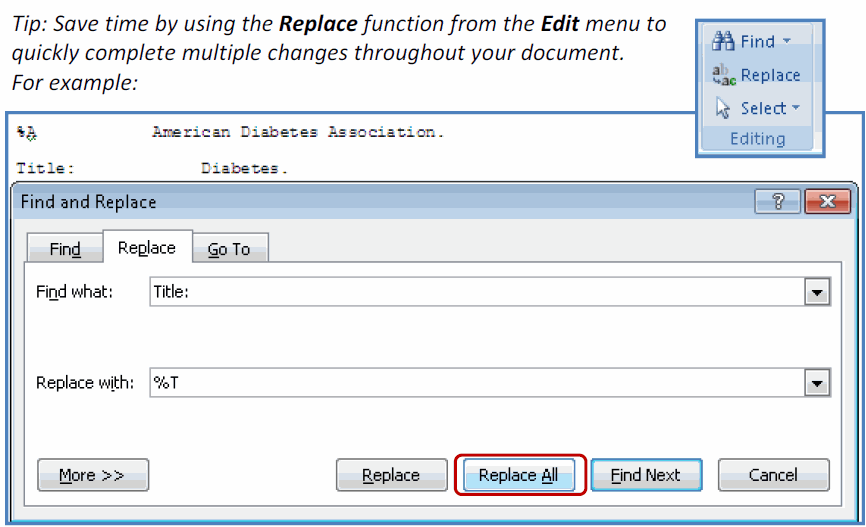Expand the Replace with history dropdown
Screen dimensions: 866x527
point(817,383)
